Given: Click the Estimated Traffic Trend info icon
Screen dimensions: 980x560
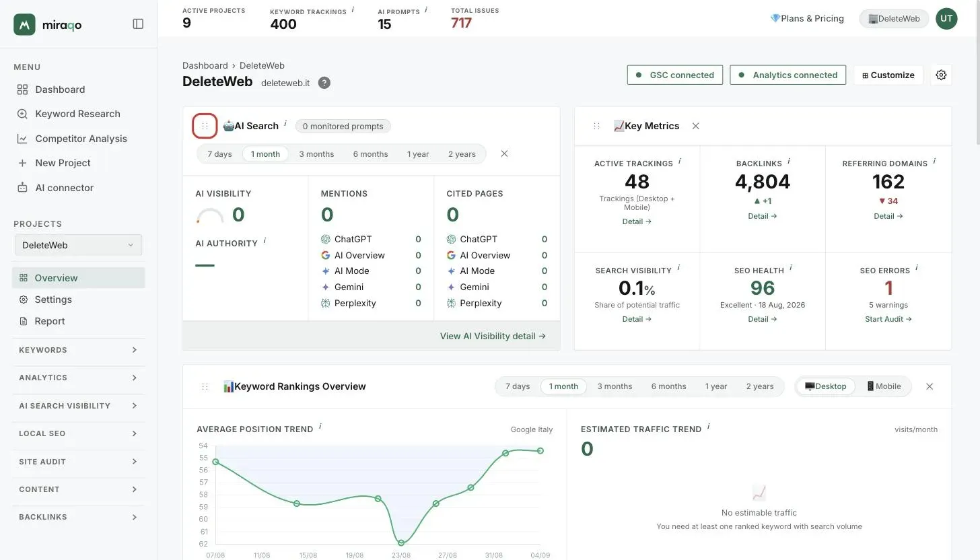Looking at the screenshot, I should (x=709, y=427).
